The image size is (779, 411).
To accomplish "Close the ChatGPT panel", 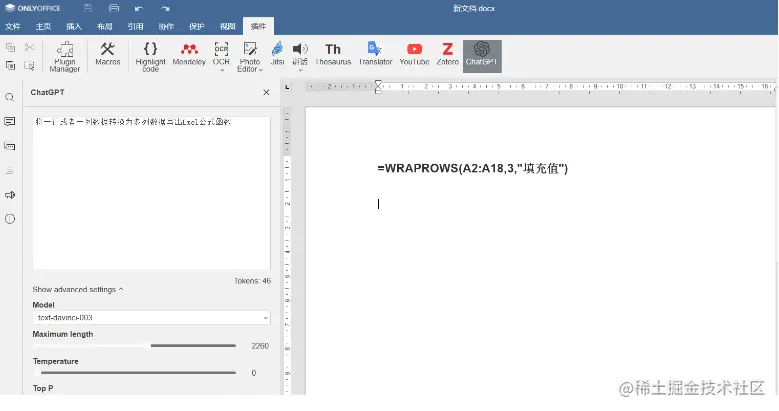I will coord(266,92).
